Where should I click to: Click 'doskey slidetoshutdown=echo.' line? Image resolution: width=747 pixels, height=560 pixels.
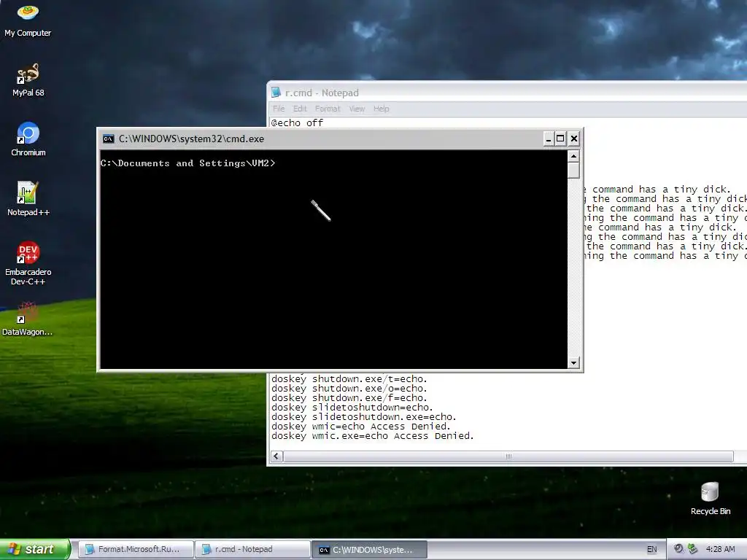(352, 408)
